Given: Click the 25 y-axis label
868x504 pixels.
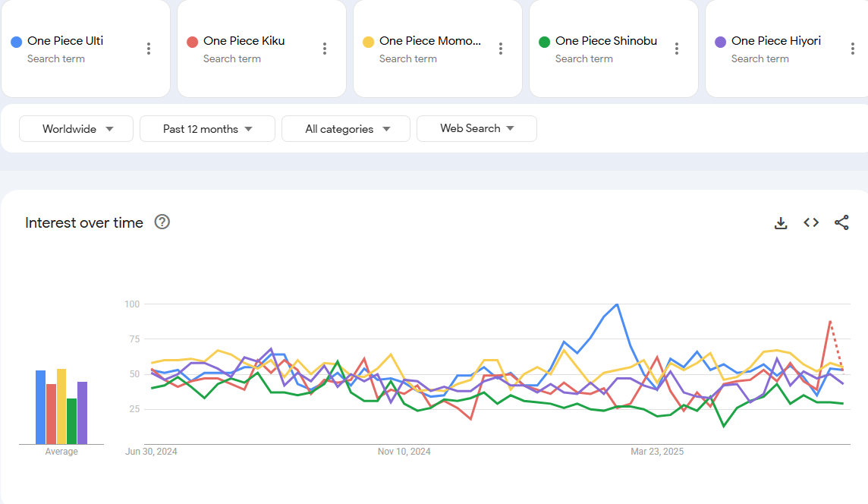Looking at the screenshot, I should click(134, 408).
